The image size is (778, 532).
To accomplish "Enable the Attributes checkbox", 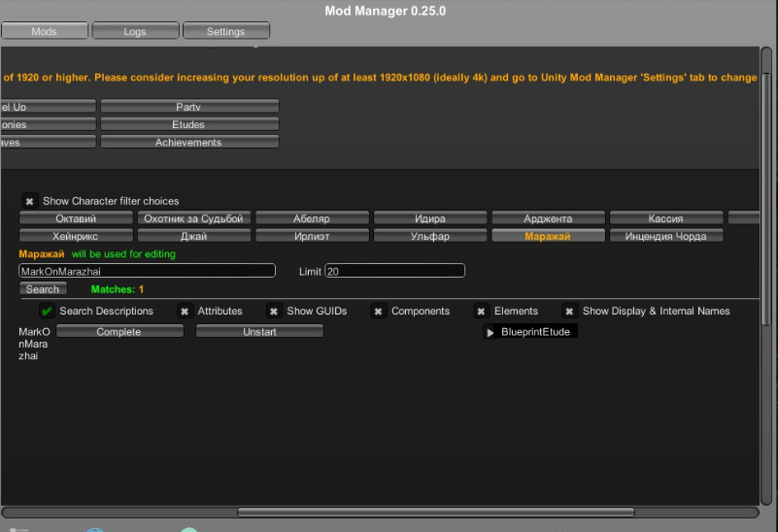I will [185, 312].
